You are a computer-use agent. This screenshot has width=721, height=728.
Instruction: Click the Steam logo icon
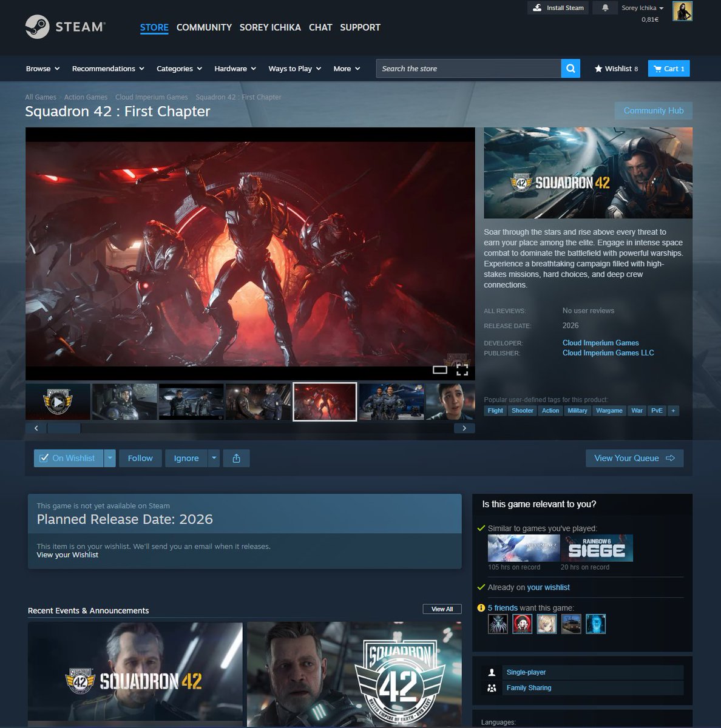click(x=37, y=27)
